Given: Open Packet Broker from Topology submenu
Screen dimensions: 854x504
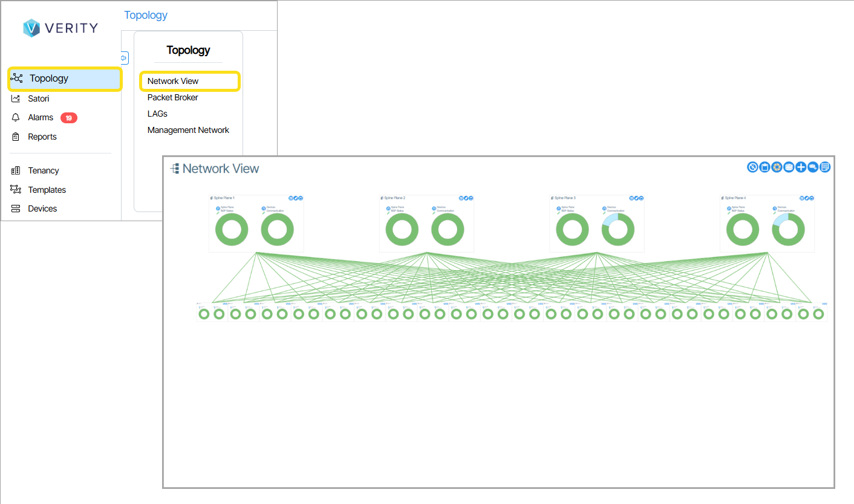Looking at the screenshot, I should [x=172, y=97].
